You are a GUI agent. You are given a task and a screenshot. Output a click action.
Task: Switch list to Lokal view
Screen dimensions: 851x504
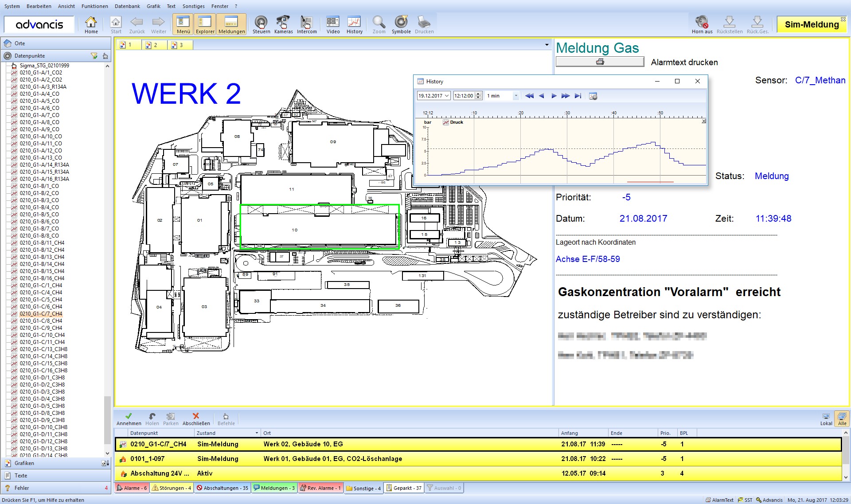826,419
